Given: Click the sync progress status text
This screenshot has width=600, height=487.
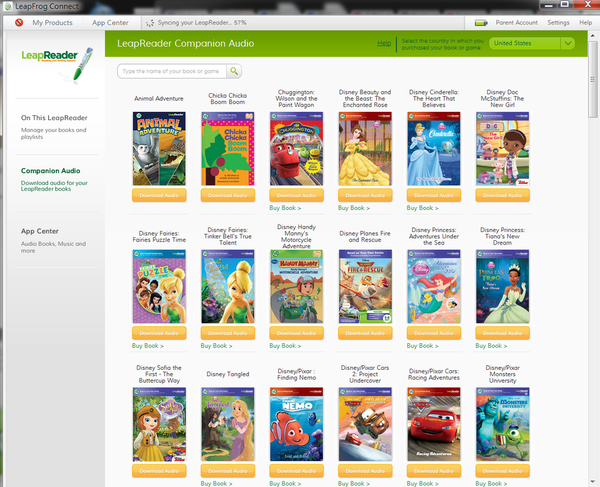Looking at the screenshot, I should pos(202,23).
